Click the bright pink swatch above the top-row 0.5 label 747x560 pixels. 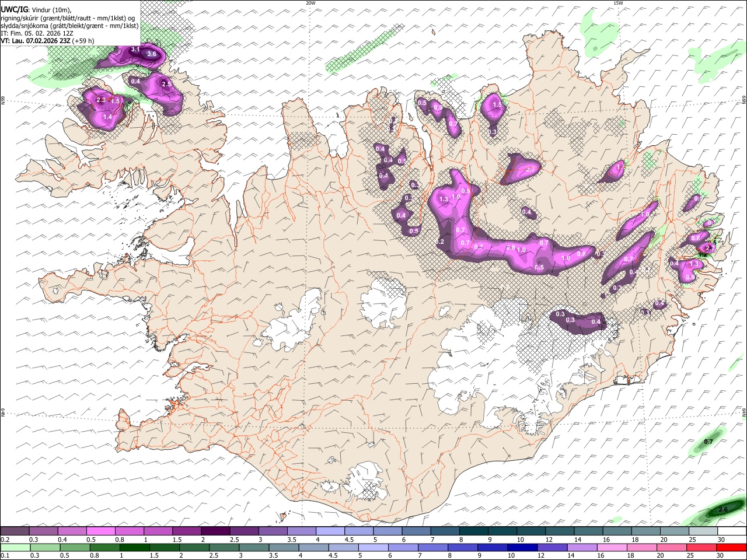(x=100, y=531)
